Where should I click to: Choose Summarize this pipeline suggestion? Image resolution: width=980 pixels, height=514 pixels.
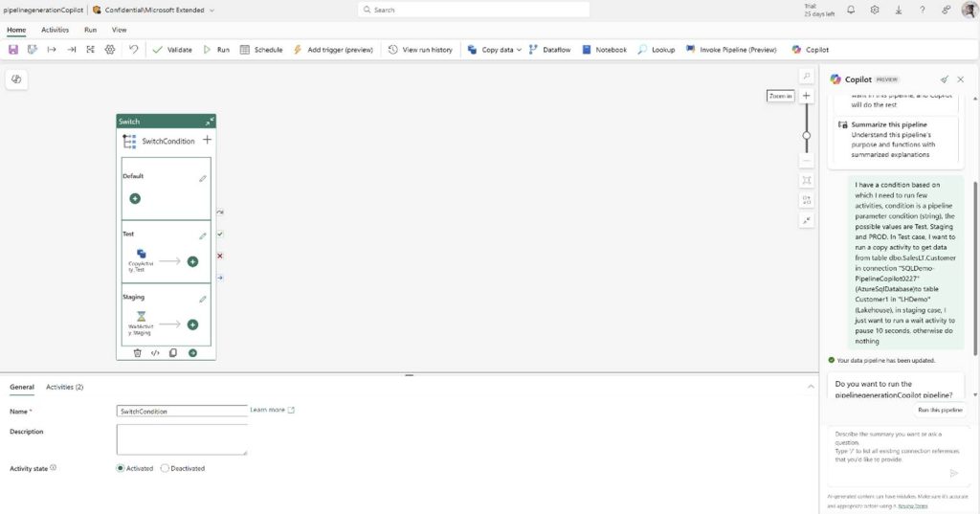[896, 140]
